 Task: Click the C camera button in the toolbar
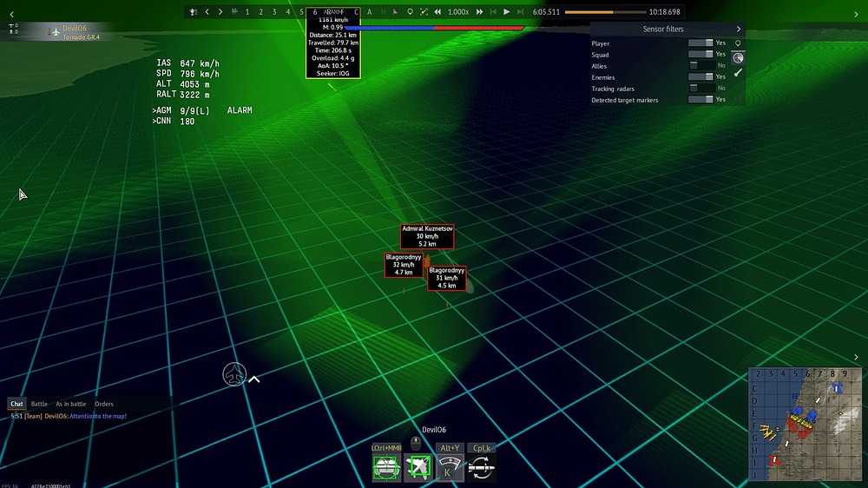356,11
